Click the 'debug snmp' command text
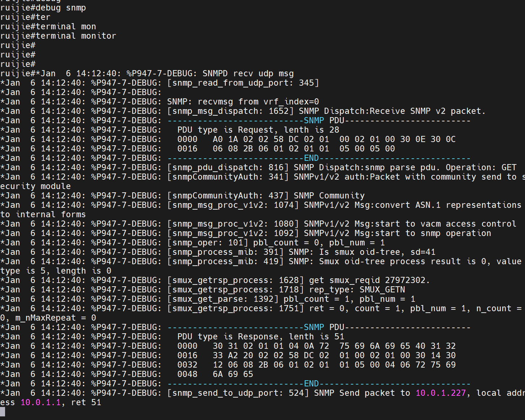This screenshot has height=420, width=525. 60,8
